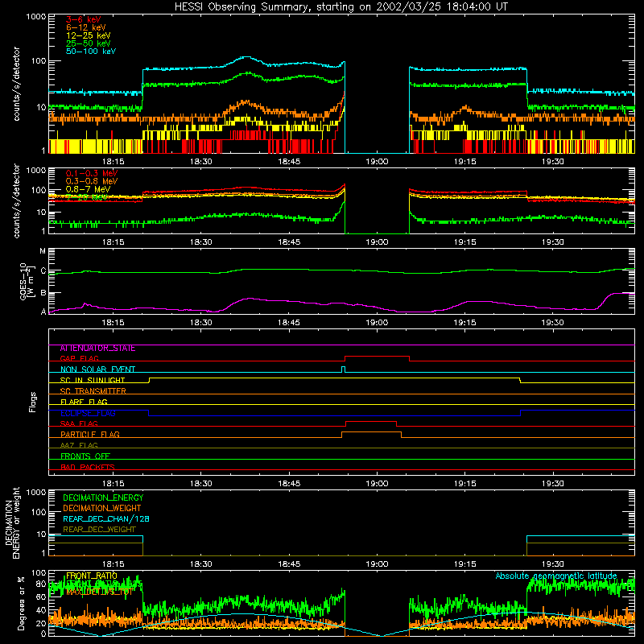The image size is (644, 644).
Task: Select the M class tick on GOES panel
Action: click(x=43, y=251)
